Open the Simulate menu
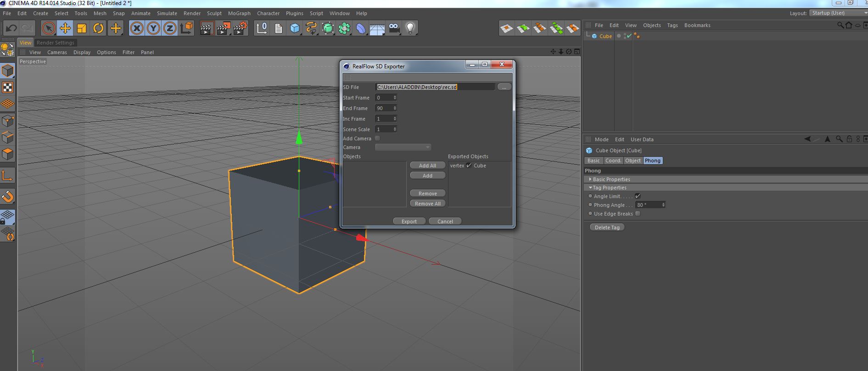The width and height of the screenshot is (868, 371). click(167, 13)
